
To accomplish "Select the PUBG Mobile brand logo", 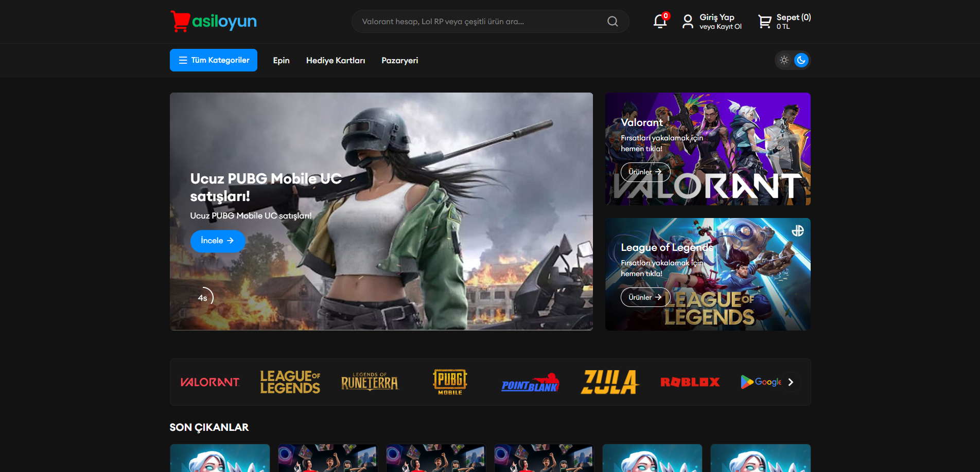I will [450, 382].
